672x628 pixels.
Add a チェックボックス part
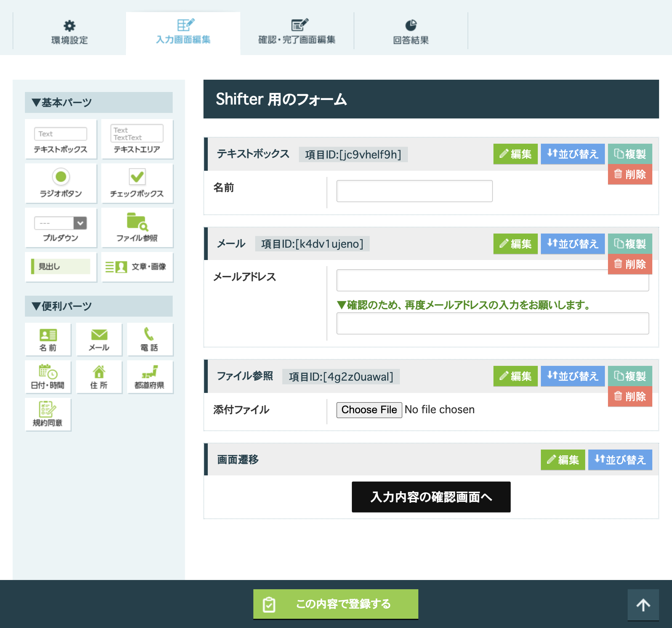click(137, 183)
